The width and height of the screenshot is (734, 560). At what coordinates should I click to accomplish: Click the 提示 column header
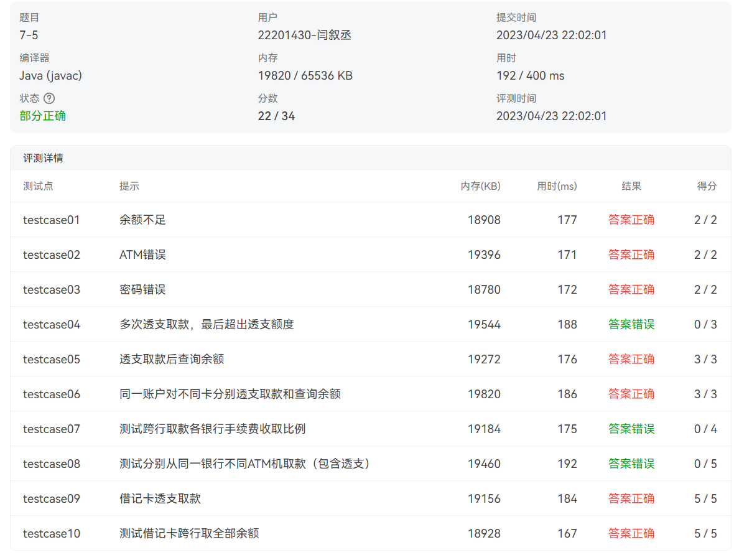[129, 186]
